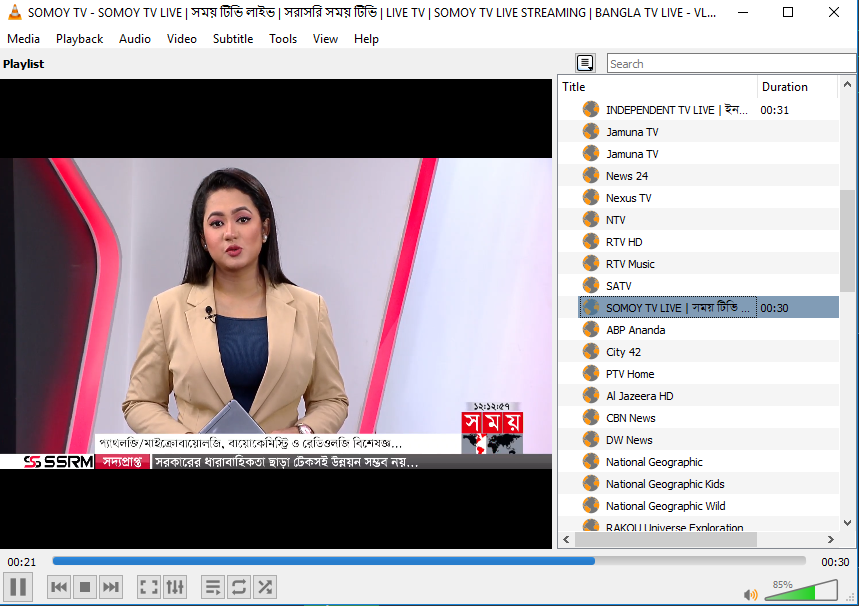Image resolution: width=859 pixels, height=606 pixels.
Task: Click the playlist scroll down arrow
Action: point(847,523)
